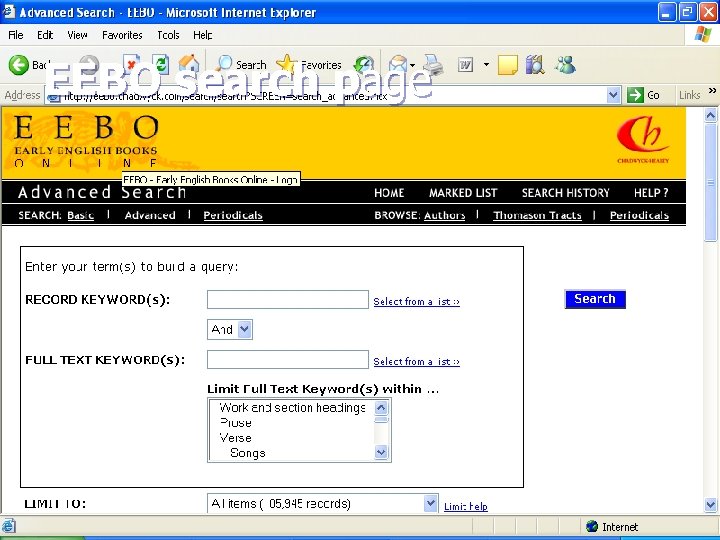This screenshot has height=540, width=720.
Task: Open the Limit help link
Action: 466,506
